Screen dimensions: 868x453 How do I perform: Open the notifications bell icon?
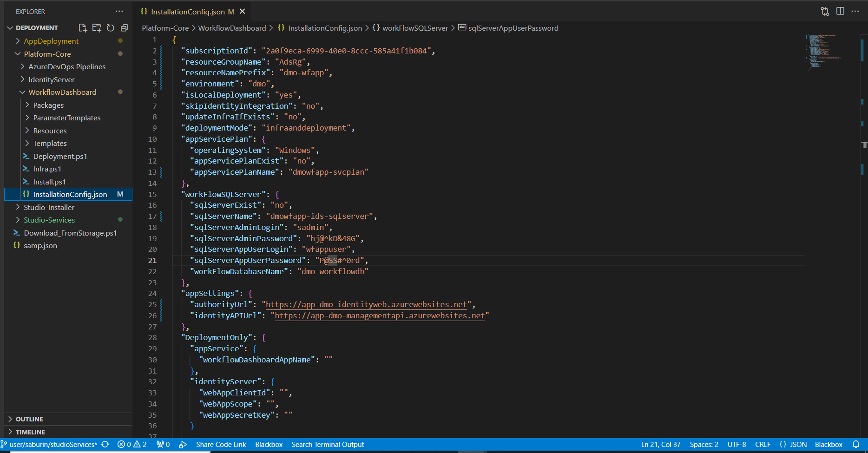pyautogui.click(x=856, y=445)
